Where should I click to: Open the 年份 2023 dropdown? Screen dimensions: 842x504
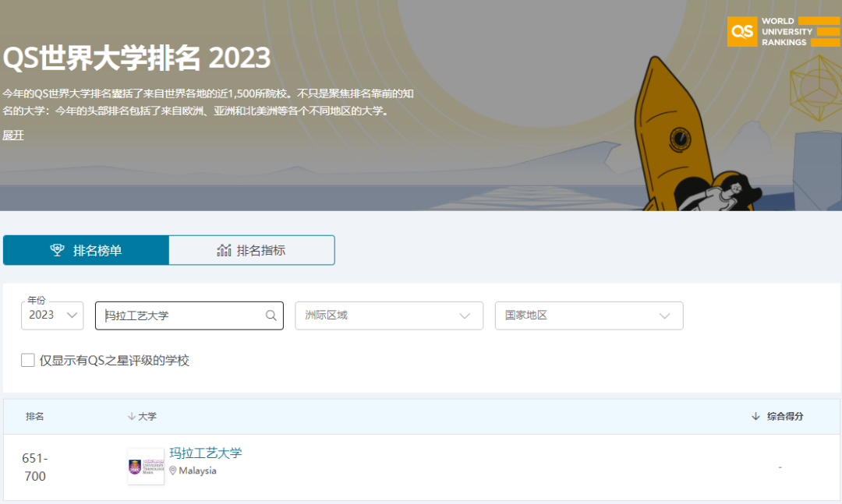pyautogui.click(x=52, y=315)
